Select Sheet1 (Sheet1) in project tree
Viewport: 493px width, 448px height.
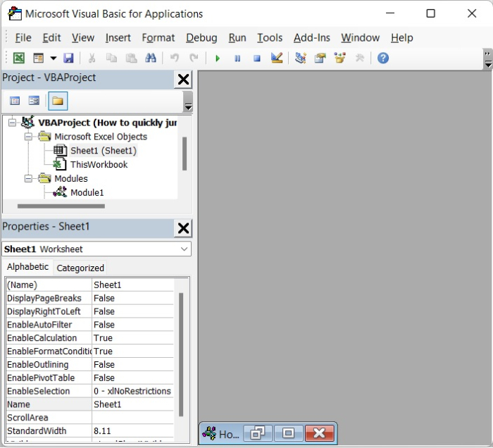click(103, 151)
